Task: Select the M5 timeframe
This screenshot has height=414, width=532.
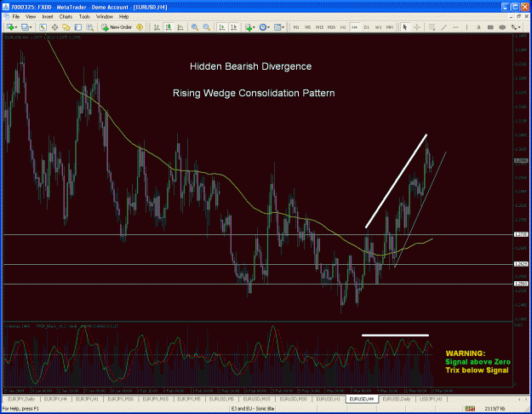Action: point(308,27)
